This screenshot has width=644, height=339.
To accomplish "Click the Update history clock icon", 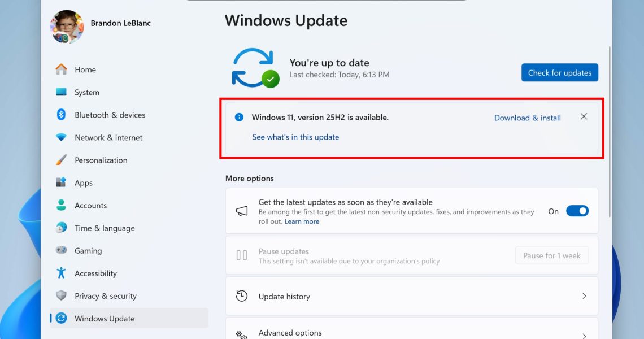I will coord(242,296).
